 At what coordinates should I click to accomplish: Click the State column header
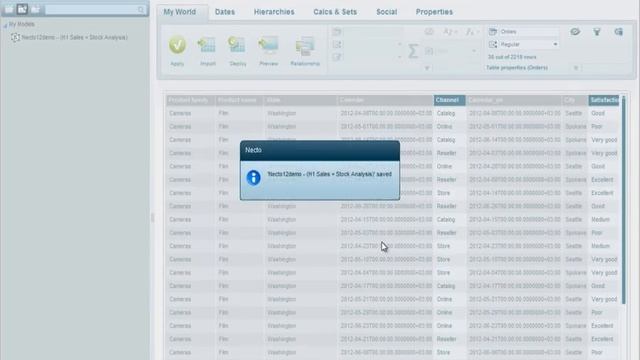(300, 100)
